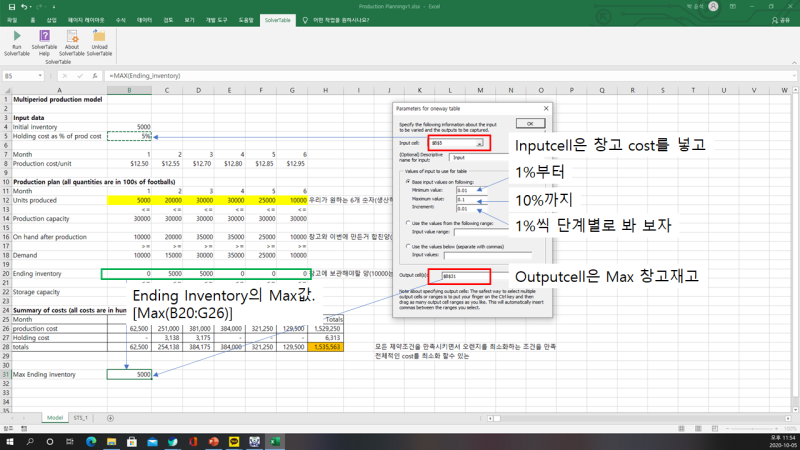Open the 수식 (Formulas) tab
Image resolution: width=800 pixels, height=450 pixels.
point(120,20)
